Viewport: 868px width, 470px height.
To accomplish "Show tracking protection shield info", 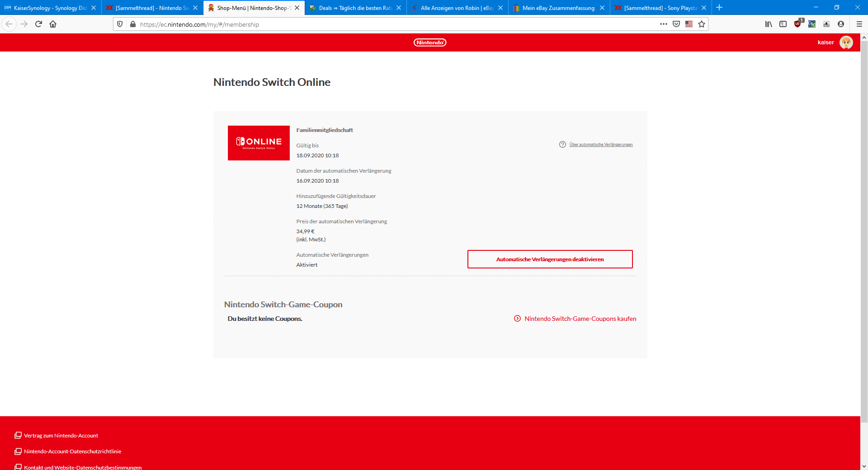I will [x=120, y=24].
